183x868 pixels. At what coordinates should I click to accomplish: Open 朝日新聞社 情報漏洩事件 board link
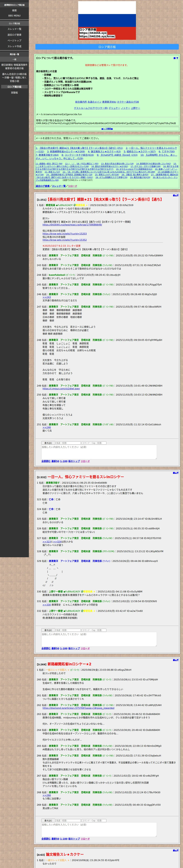(x=14, y=66)
